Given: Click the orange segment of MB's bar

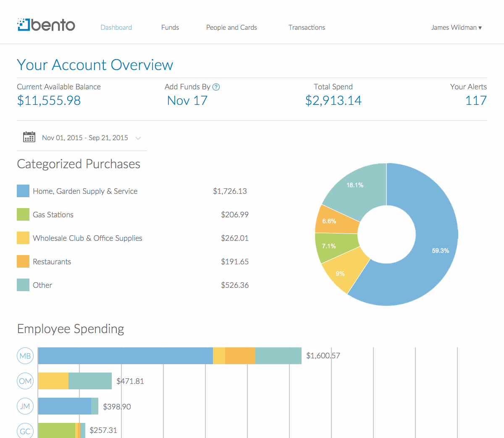Looking at the screenshot, I should 240,356.
